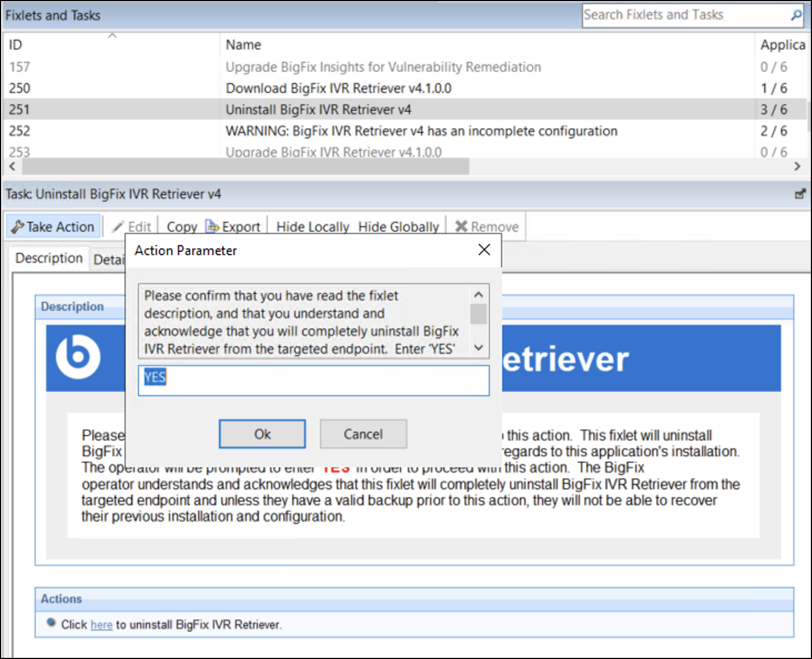
Task: Cancel the Action Parameter dialog
Action: coord(363,434)
